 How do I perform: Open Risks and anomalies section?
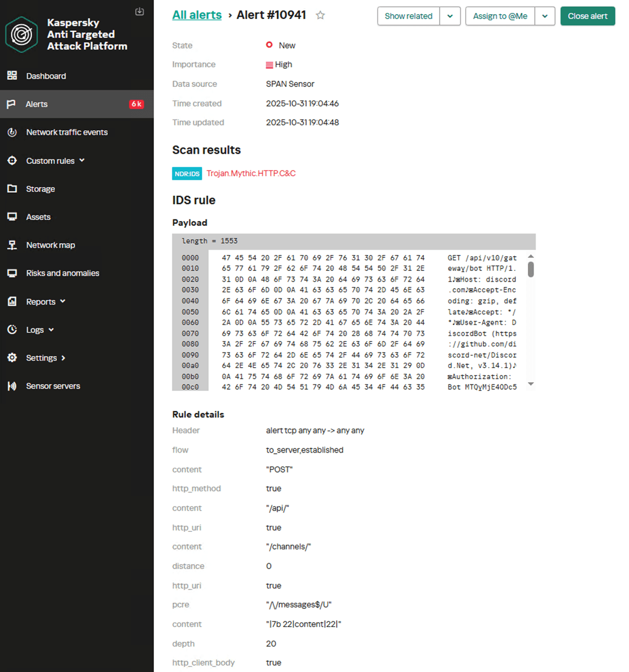[63, 273]
